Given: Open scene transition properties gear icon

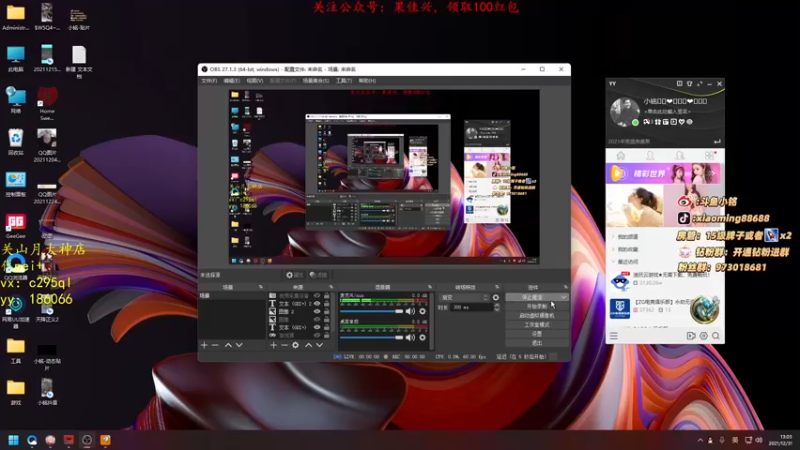Looking at the screenshot, I should click(496, 297).
